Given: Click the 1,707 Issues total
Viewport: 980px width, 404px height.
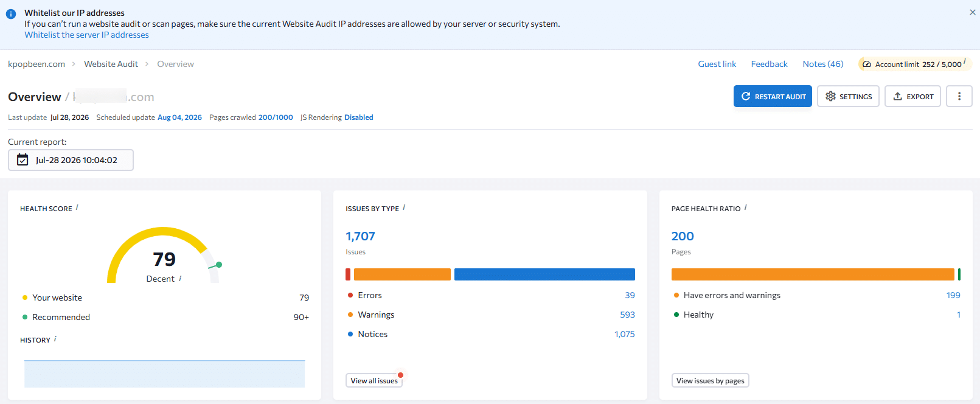Looking at the screenshot, I should [360, 236].
